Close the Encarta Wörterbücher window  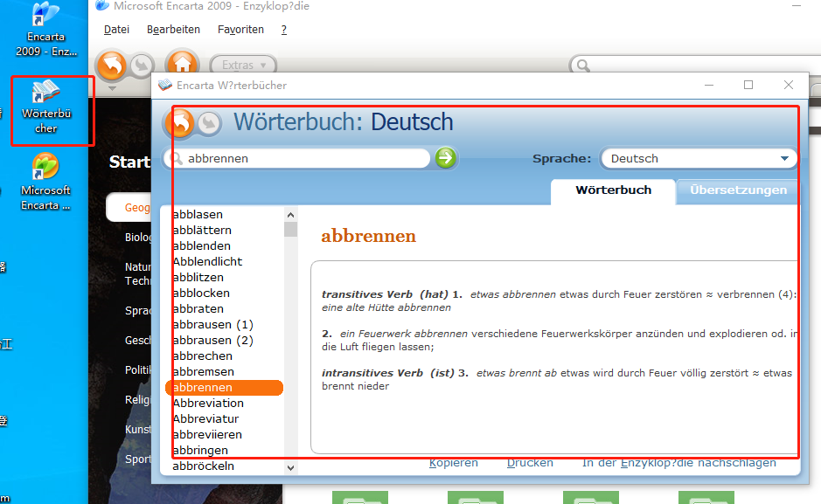(x=789, y=85)
